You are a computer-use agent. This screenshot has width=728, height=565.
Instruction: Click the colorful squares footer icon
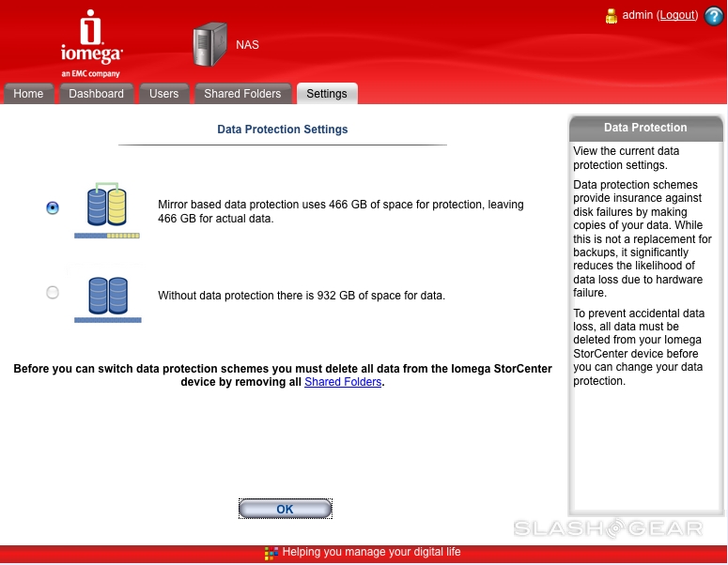(x=271, y=553)
